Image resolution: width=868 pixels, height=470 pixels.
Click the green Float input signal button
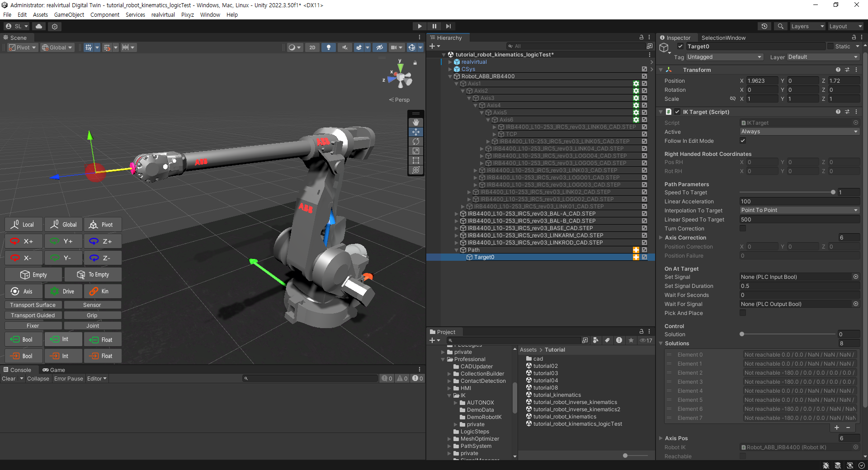pos(103,340)
